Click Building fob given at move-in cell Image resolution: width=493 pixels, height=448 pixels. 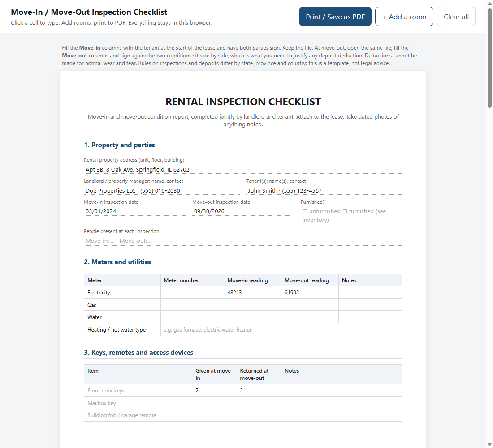tap(214, 415)
